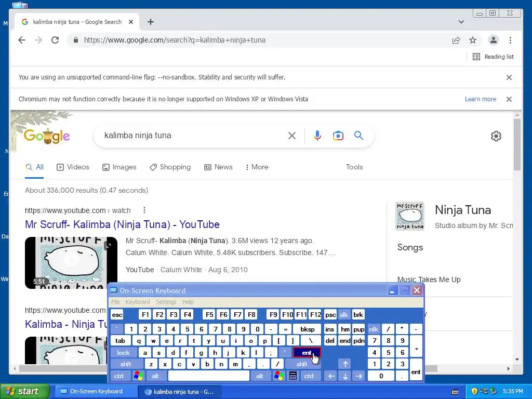Go back using the browser back arrow
532x399 pixels.
(x=22, y=40)
